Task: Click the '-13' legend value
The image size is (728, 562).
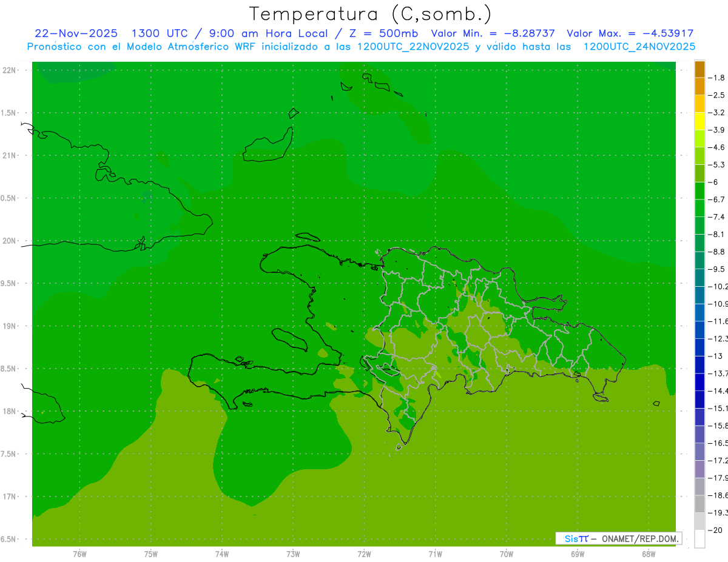Action: (715, 356)
